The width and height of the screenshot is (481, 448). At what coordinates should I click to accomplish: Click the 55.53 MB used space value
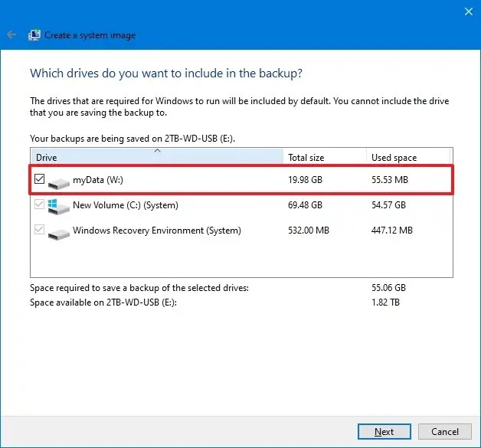pyautogui.click(x=390, y=180)
